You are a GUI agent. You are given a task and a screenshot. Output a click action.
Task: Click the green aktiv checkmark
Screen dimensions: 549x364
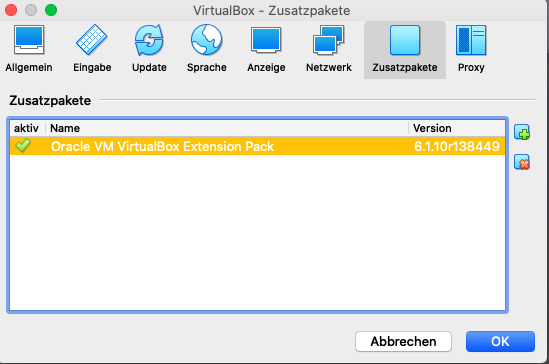click(23, 146)
